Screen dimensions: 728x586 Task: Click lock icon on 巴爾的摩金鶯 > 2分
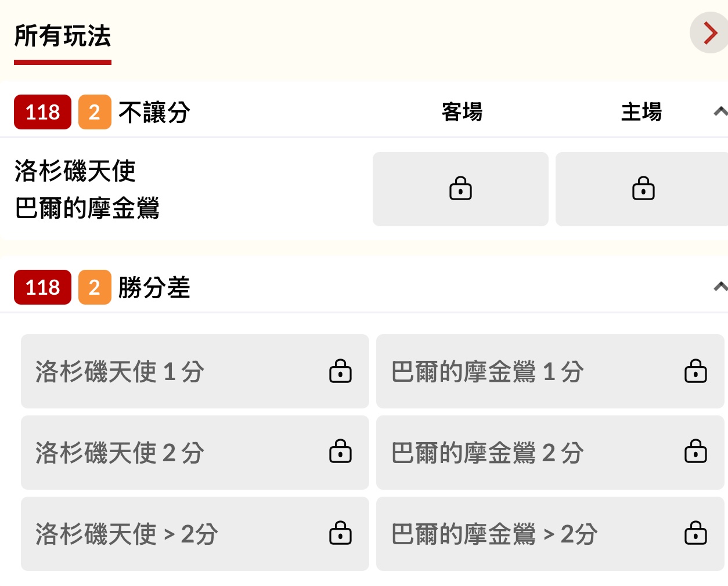click(695, 533)
